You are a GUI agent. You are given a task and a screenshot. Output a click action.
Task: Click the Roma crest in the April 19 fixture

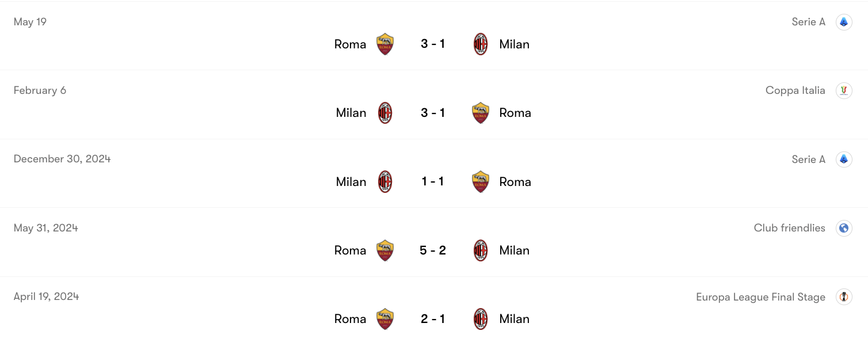click(384, 318)
